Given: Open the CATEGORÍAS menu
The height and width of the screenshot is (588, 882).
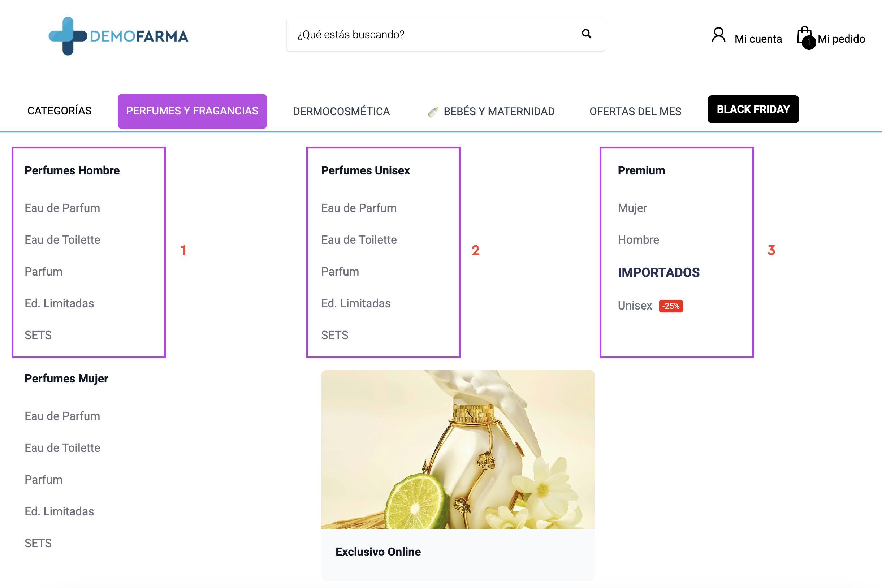Looking at the screenshot, I should point(60,111).
